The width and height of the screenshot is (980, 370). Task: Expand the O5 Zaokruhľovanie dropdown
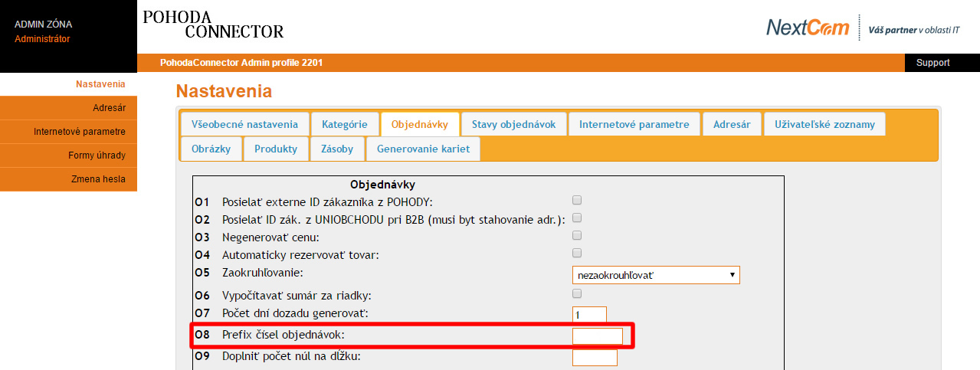pos(656,274)
